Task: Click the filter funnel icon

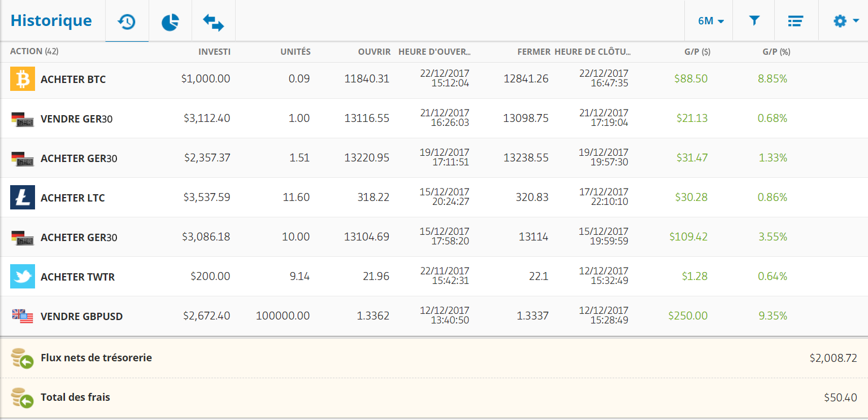Action: 754,21
